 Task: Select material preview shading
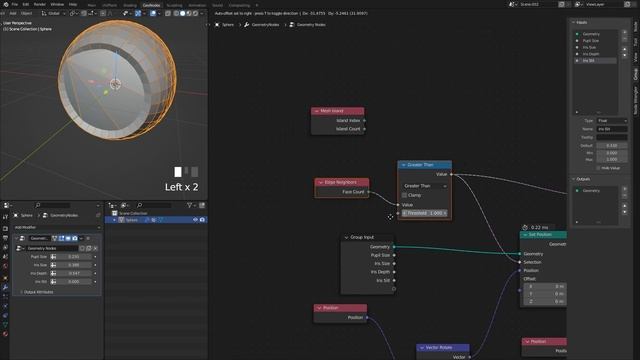[x=189, y=13]
